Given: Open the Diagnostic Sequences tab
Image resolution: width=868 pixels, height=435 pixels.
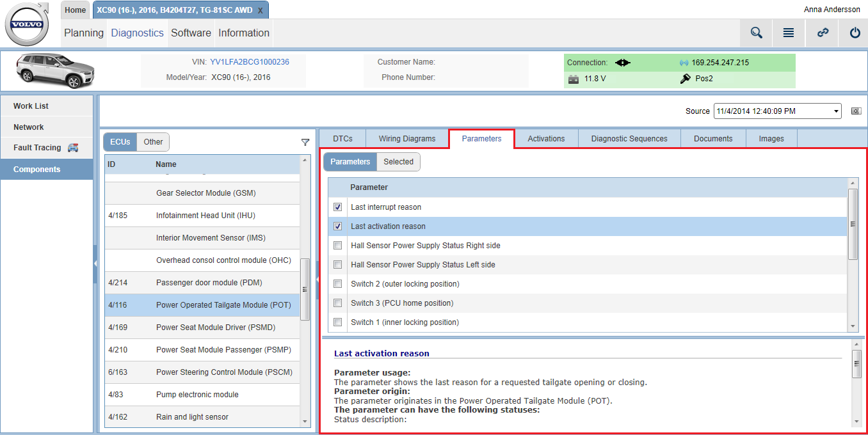Looking at the screenshot, I should coord(629,139).
